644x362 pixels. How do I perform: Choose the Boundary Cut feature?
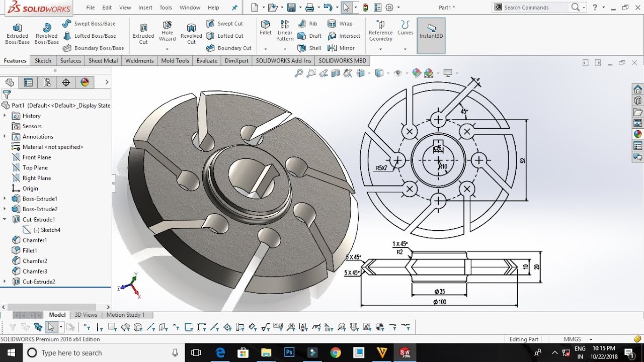point(228,48)
